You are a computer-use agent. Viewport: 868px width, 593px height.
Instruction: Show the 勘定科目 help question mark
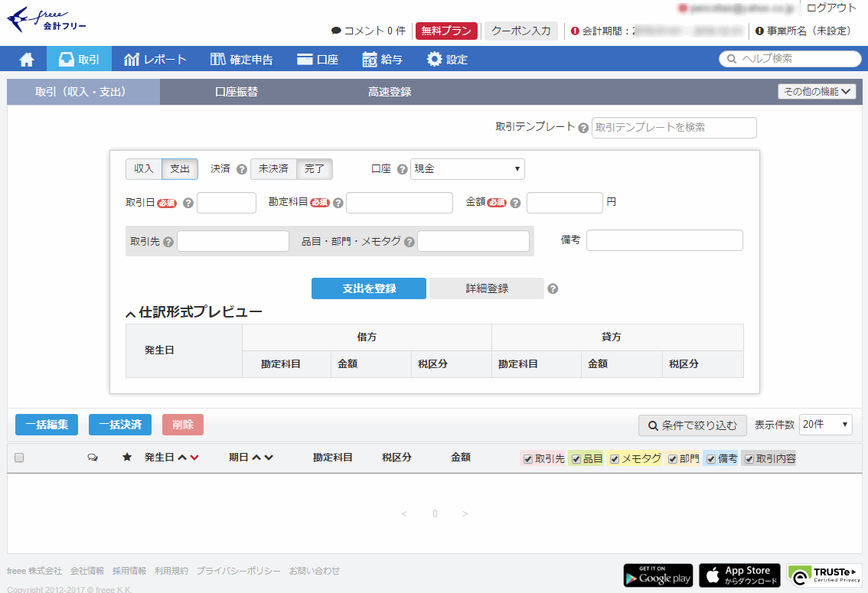(x=338, y=203)
